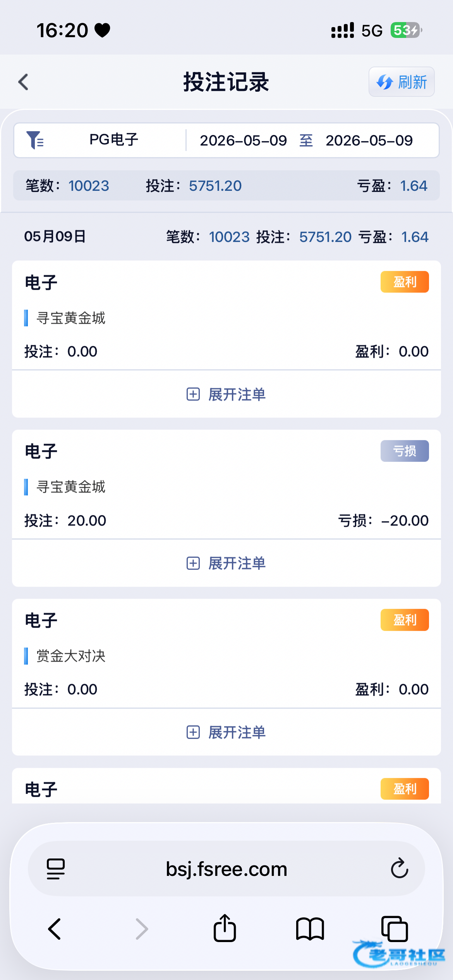Go back with Safari back chevron
Image resolution: width=453 pixels, height=980 pixels.
pyautogui.click(x=55, y=929)
